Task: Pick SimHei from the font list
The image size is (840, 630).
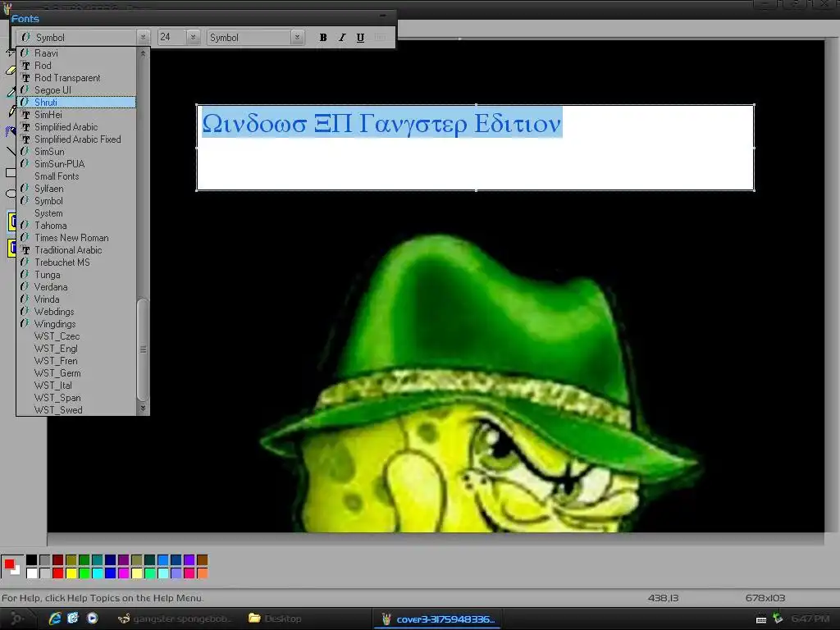Action: pos(76,115)
